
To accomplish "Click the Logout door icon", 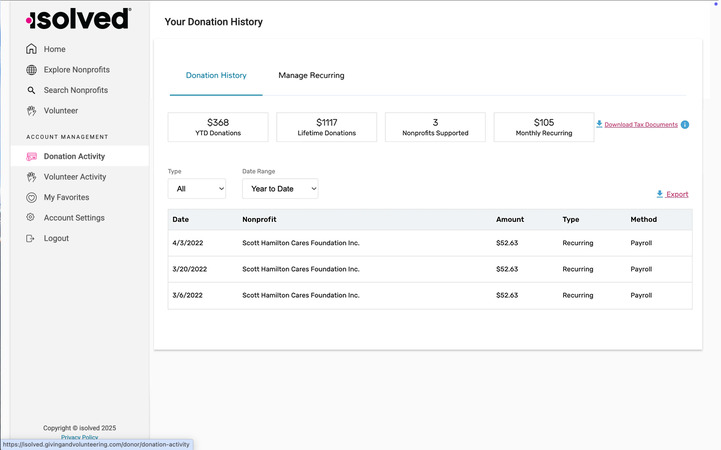I will coord(30,238).
